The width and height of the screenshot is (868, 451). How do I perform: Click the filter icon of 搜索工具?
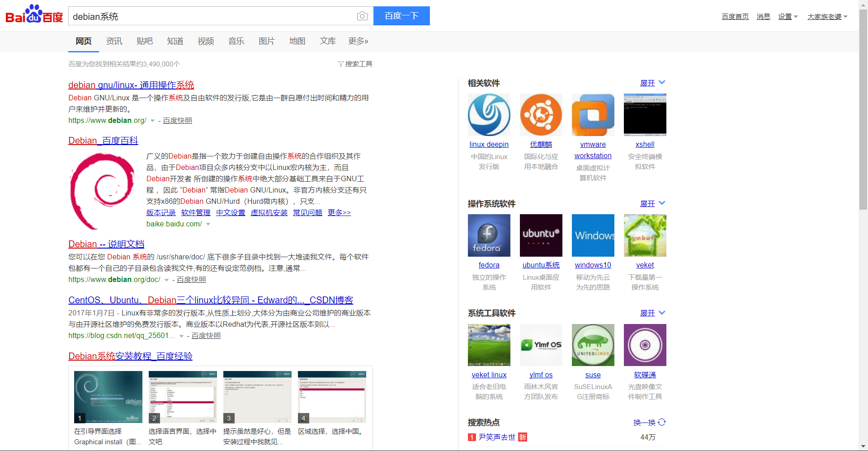(341, 64)
